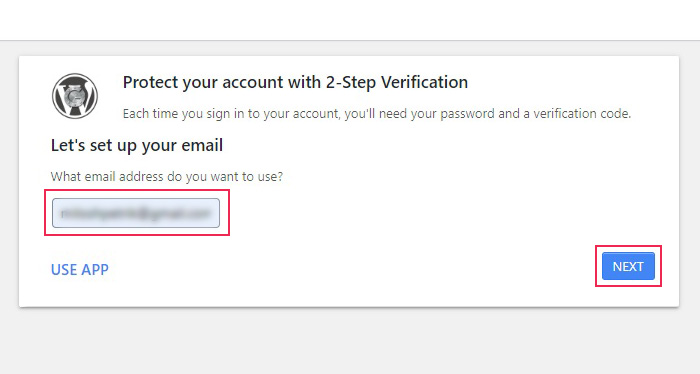The image size is (700, 374).
Task: Select the 'Protect your account with 2-Step Verification' heading
Action: (x=295, y=83)
